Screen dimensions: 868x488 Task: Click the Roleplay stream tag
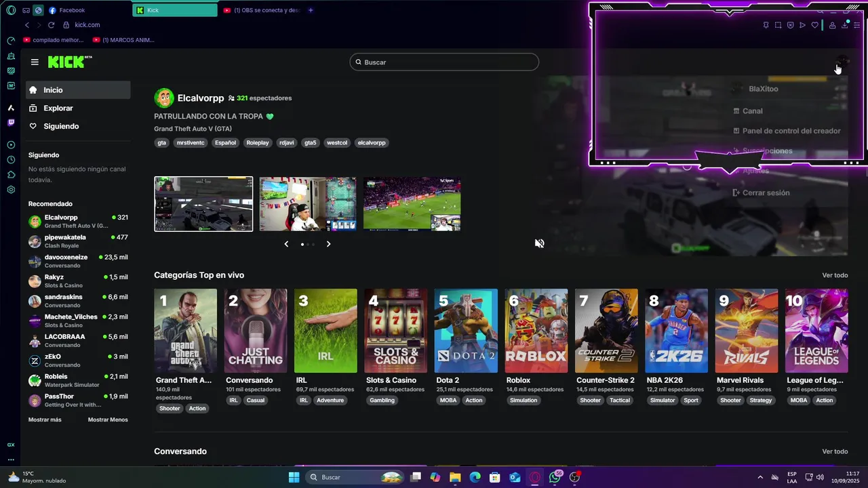click(x=258, y=143)
